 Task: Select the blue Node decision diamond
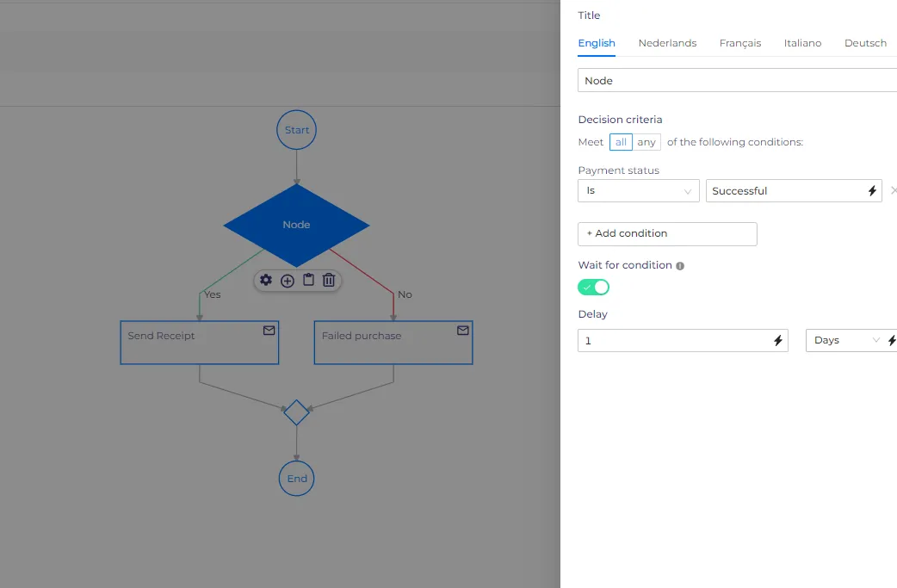point(296,225)
